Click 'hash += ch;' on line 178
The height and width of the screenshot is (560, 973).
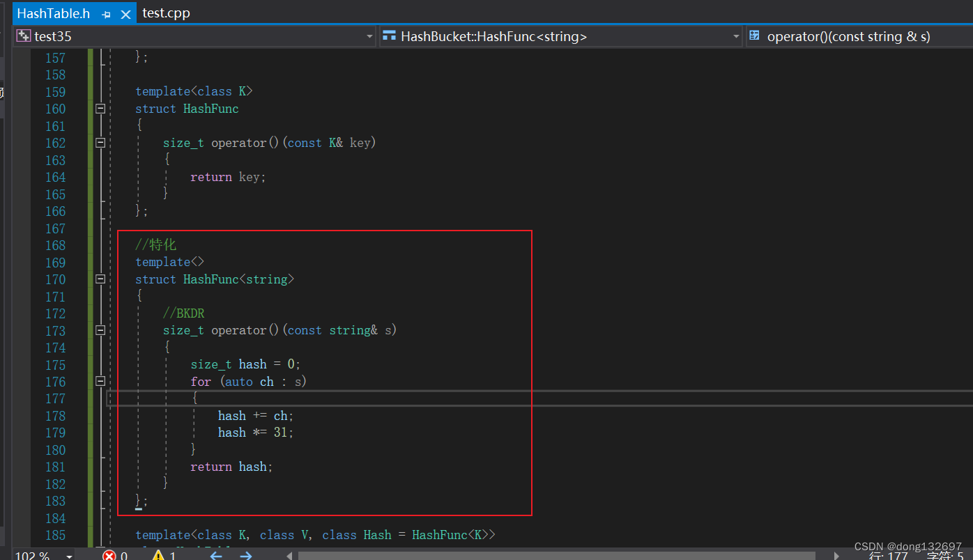256,416
